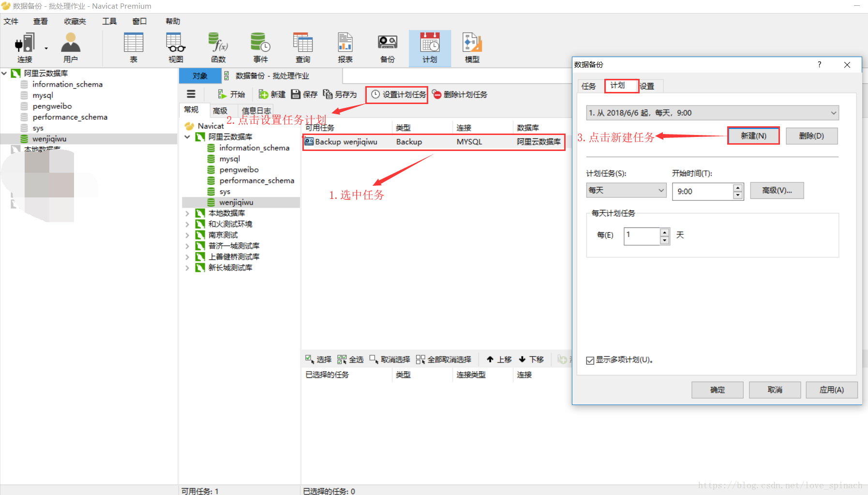Screen dimensions: 868x495
Task: Start the batch job with 开始
Action: click(231, 94)
